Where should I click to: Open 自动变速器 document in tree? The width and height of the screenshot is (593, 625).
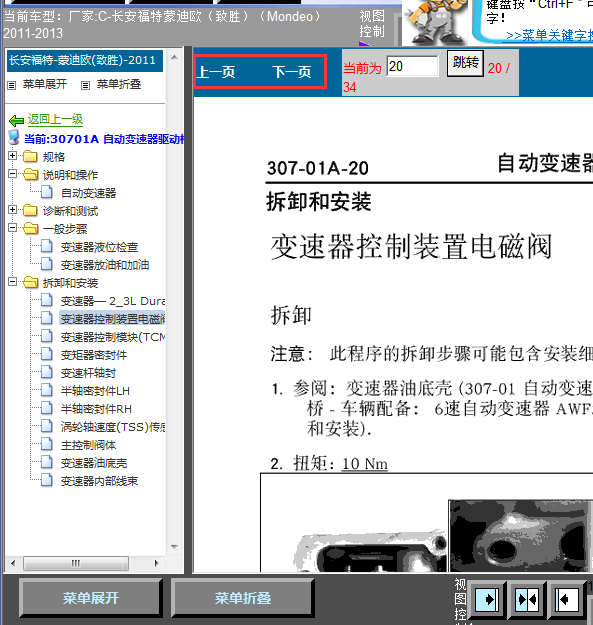point(88,193)
